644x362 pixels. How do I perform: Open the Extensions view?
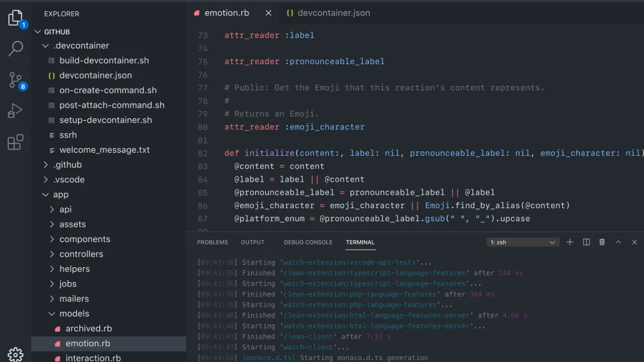[x=15, y=142]
